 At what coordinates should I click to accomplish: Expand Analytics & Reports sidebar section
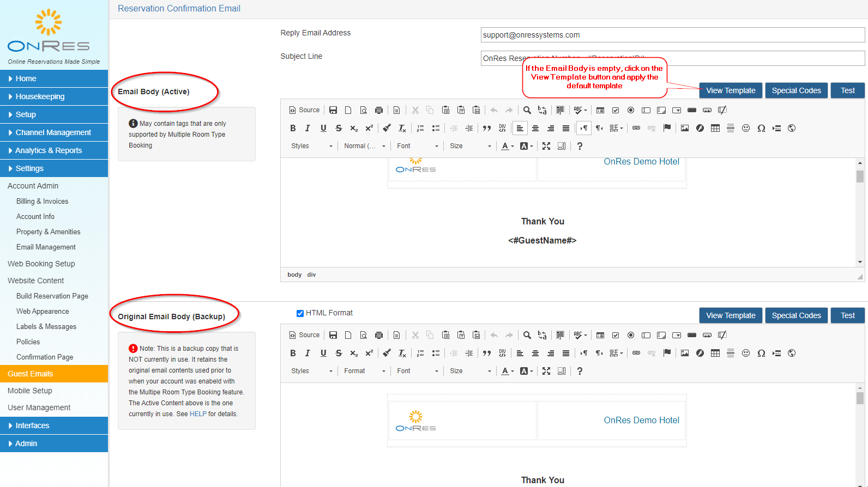click(54, 150)
